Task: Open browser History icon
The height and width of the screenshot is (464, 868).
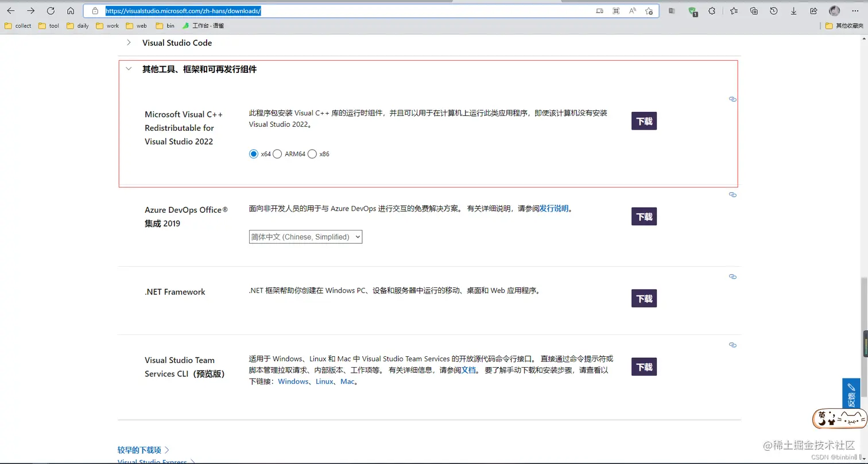Action: 774,11
